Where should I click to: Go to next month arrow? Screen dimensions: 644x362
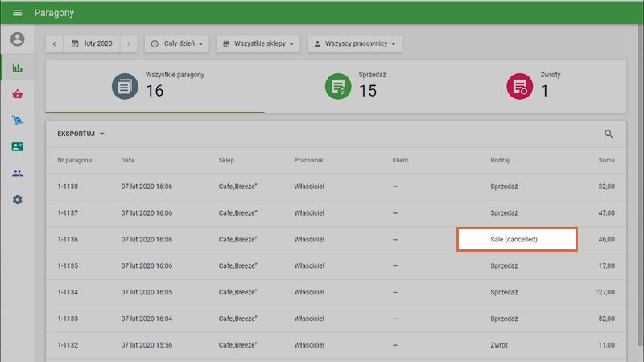[128, 43]
